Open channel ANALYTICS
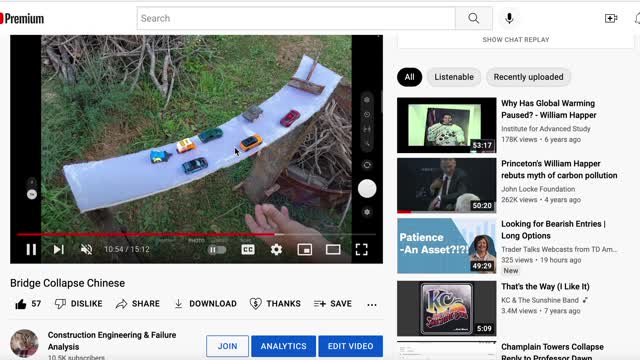Screen dimensions: 640x360 coord(284,346)
